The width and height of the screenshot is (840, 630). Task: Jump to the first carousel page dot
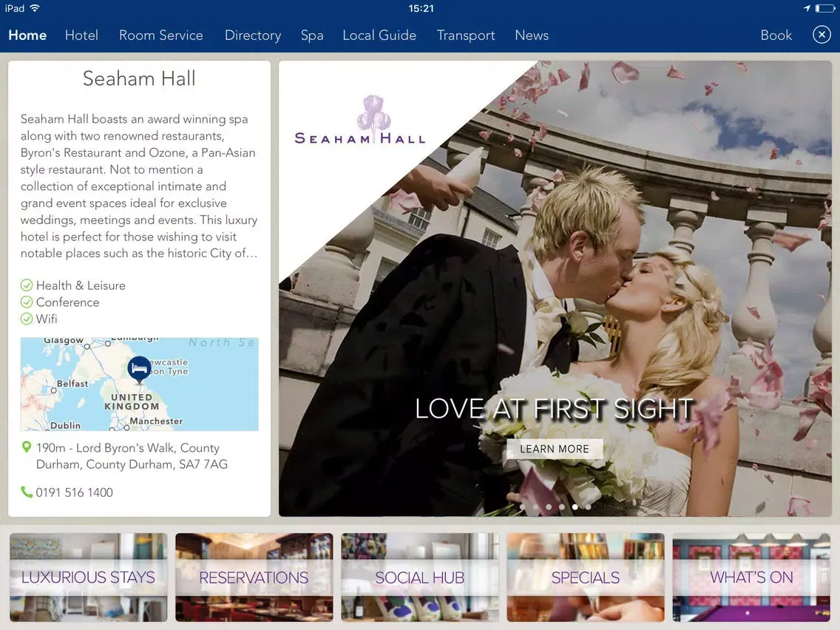tap(522, 507)
